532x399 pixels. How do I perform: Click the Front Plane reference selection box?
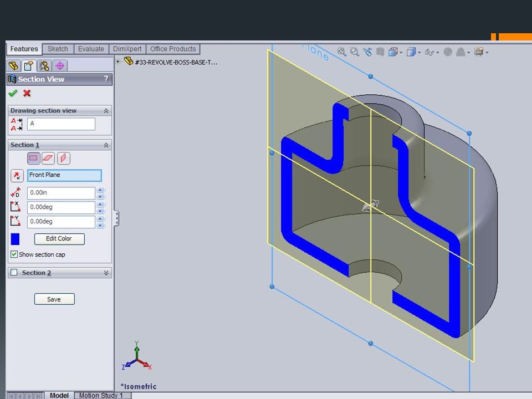[64, 176]
